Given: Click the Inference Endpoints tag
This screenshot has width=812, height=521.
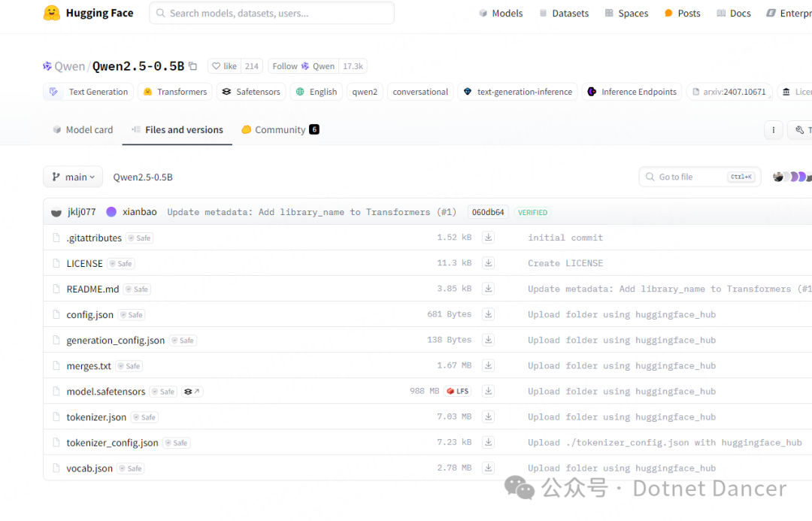Looking at the screenshot, I should [632, 92].
